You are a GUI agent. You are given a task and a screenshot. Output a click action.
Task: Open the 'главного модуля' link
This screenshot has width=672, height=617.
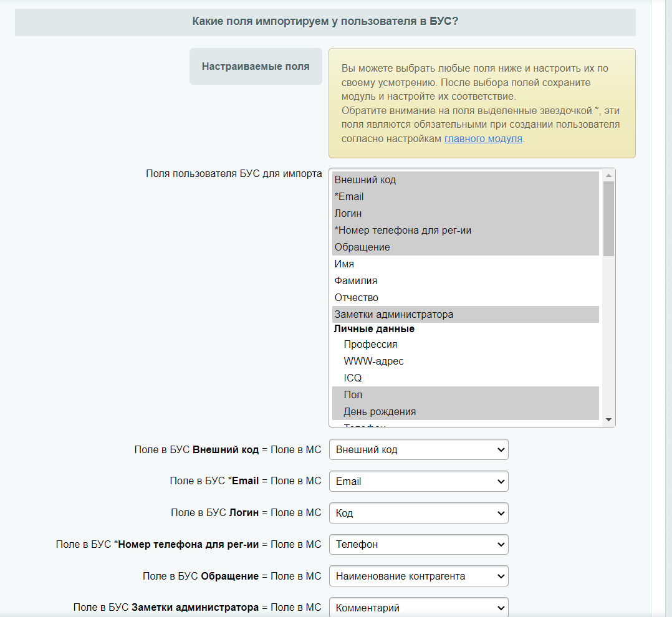[x=483, y=138]
